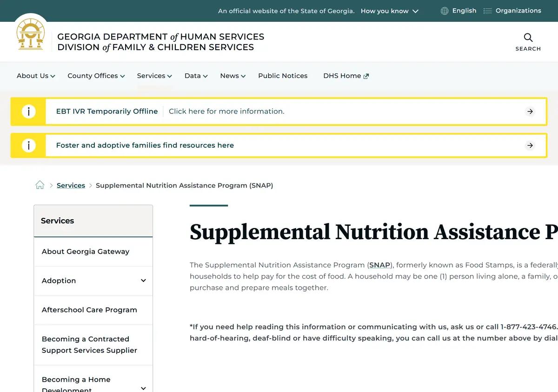Click info icon on Foster families alert

click(x=28, y=145)
